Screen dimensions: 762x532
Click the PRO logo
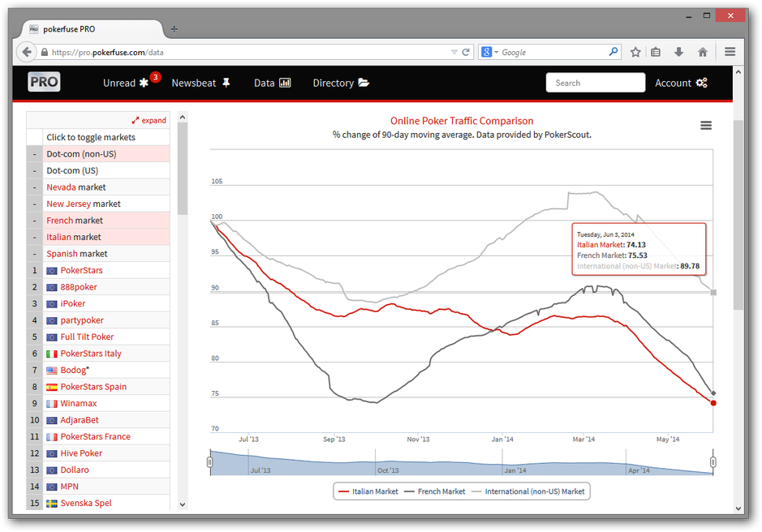[44, 82]
